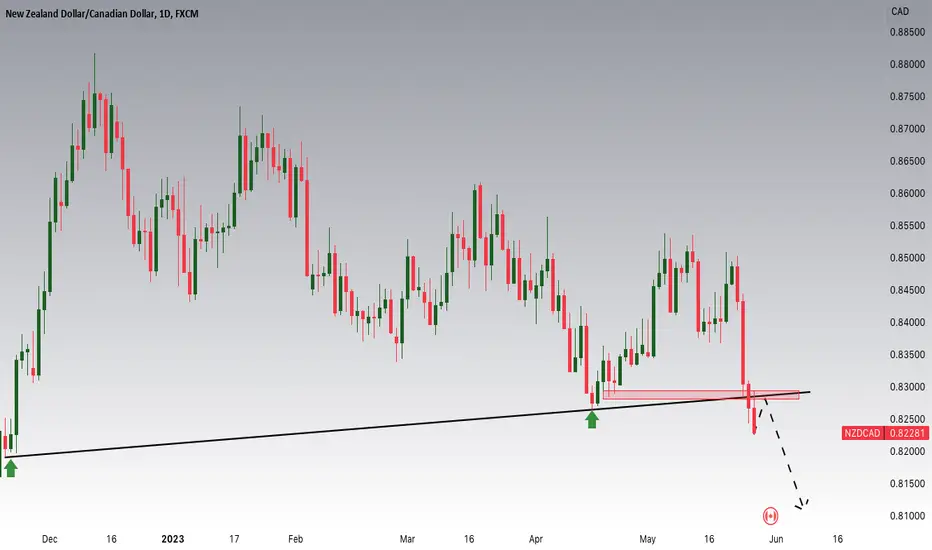The height and width of the screenshot is (550, 932).
Task: Select the green up arrow near April low
Action: tap(591, 420)
